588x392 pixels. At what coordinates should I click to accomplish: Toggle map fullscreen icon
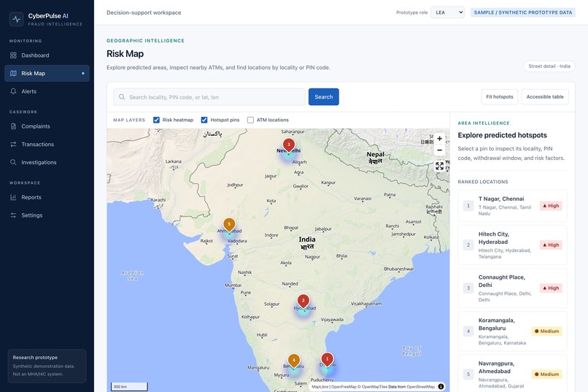pos(439,166)
